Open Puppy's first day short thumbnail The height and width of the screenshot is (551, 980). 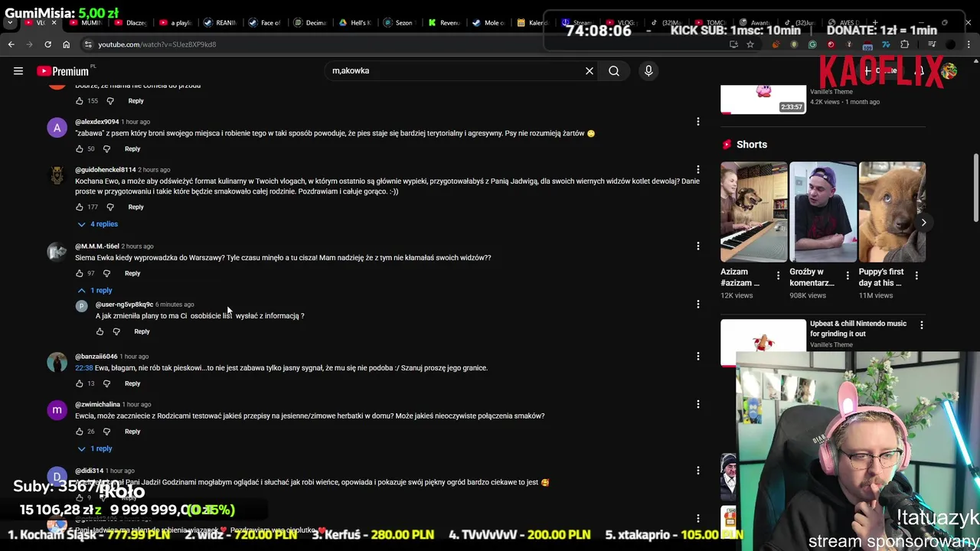892,212
